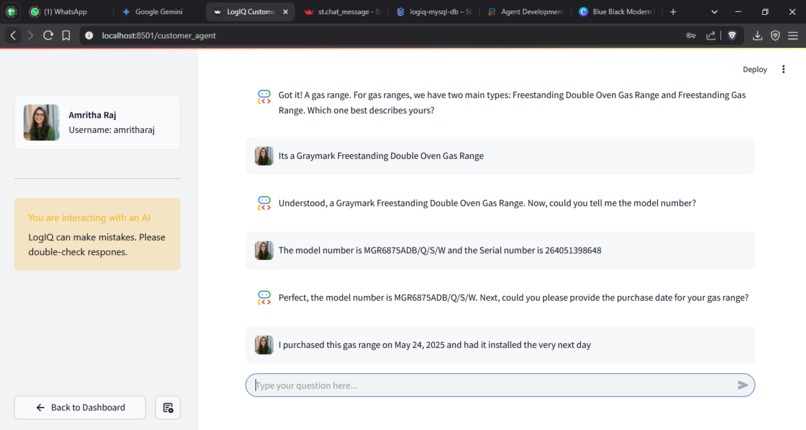Click the browser forward arrow

[30, 35]
